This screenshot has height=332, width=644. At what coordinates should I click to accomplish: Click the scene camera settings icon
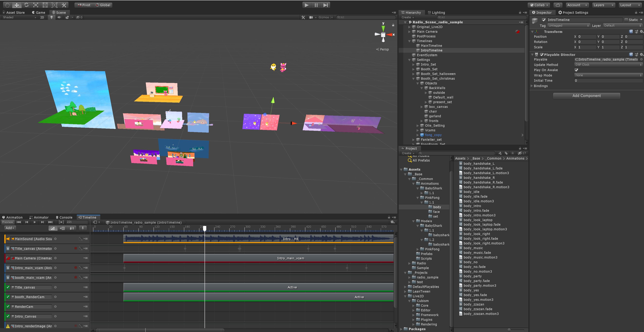(311, 17)
